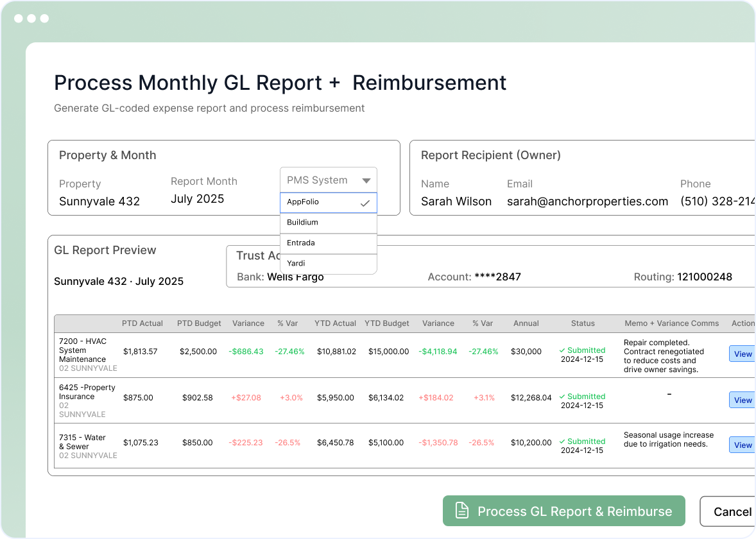This screenshot has width=756, height=539.
Task: Click water annual $10,200.00
Action: (x=531, y=443)
